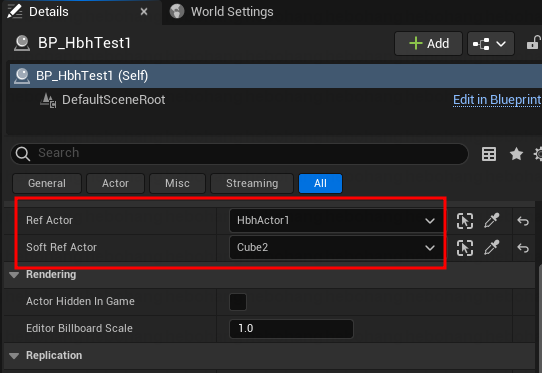Reset Soft Ref Actor to default value
Screen dimensions: 542x373
click(523, 248)
